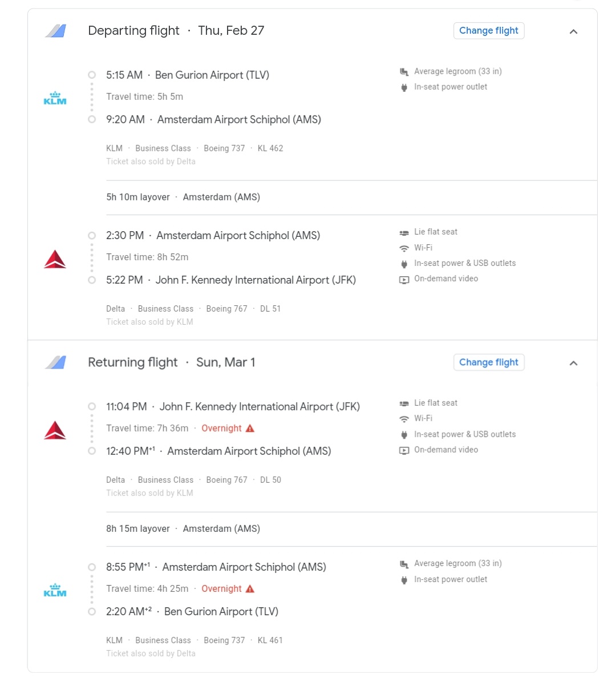Viewport: 616px width, 678px height.
Task: Select the Departing flight header
Action: 134,31
